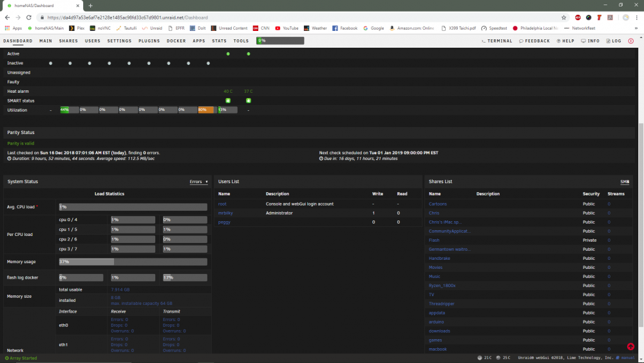The height and width of the screenshot is (363, 644).
Task: Open the peggy user account
Action: point(224,222)
